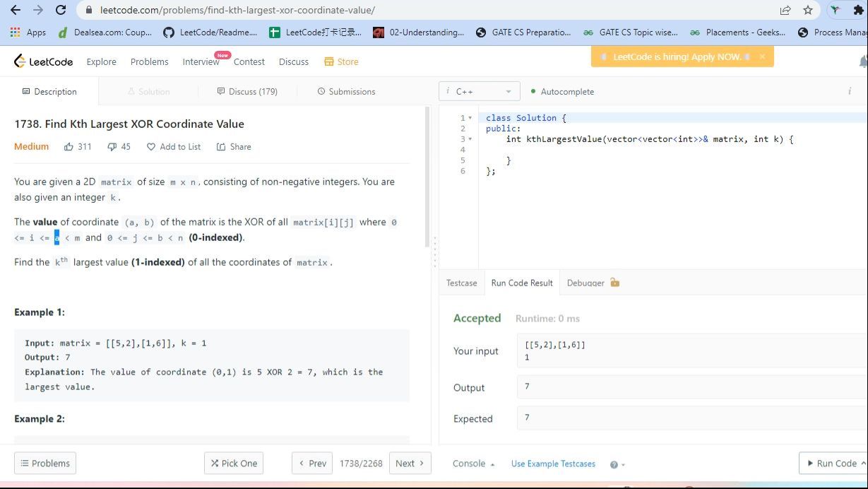Collapse code fold arrow on line 1
The height and width of the screenshot is (489, 868).
[x=470, y=118]
